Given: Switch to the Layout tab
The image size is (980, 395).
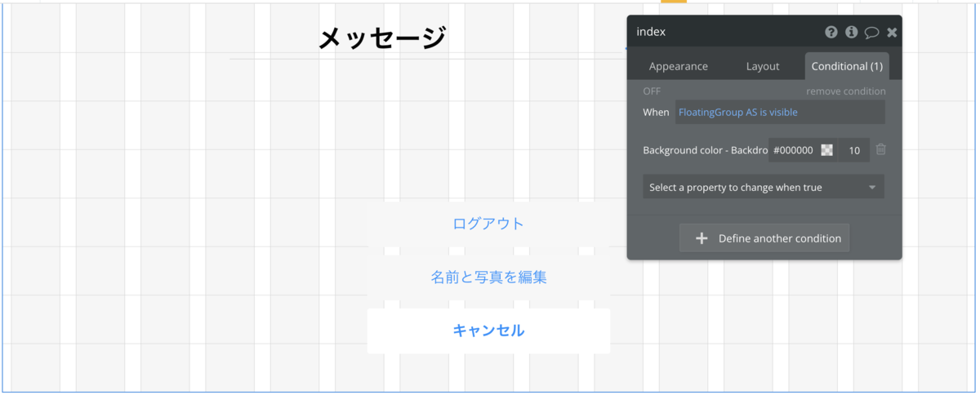Looking at the screenshot, I should [x=763, y=66].
